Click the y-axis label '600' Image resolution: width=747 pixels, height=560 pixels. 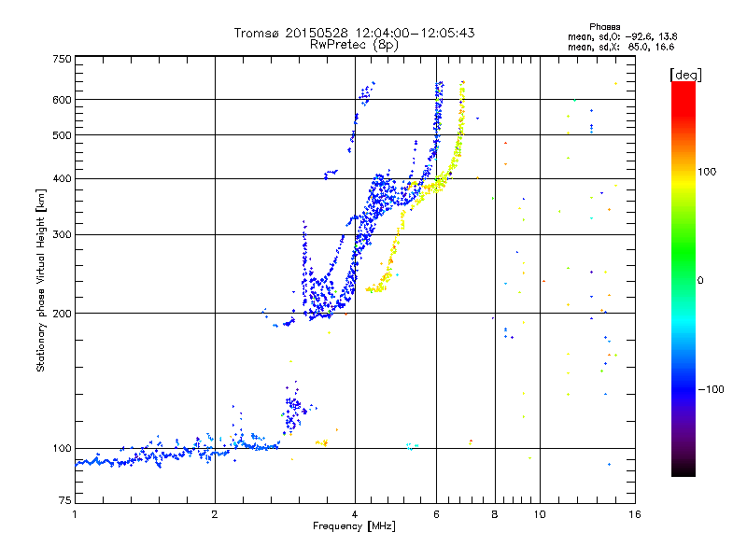pyautogui.click(x=62, y=100)
